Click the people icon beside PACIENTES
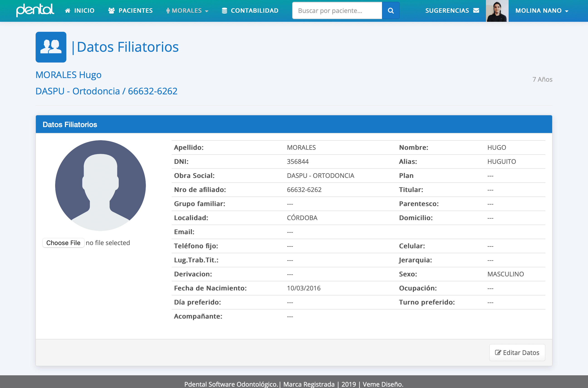Image resolution: width=588 pixels, height=388 pixels. 112,11
